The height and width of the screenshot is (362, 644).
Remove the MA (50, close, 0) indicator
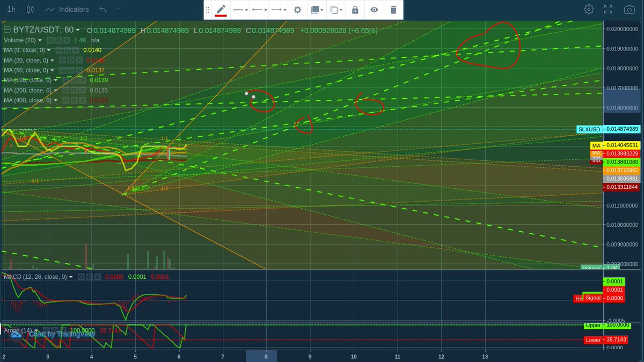tap(79, 70)
